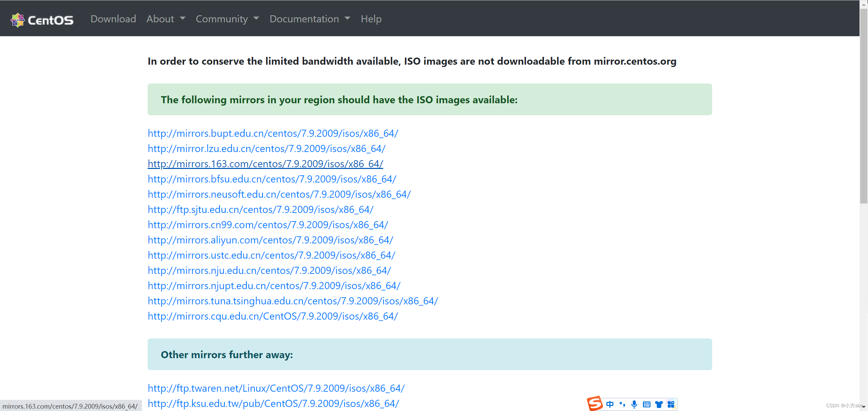Screen dimensions: 868x411
Task: Open the Help nav item
Action: [x=371, y=19]
